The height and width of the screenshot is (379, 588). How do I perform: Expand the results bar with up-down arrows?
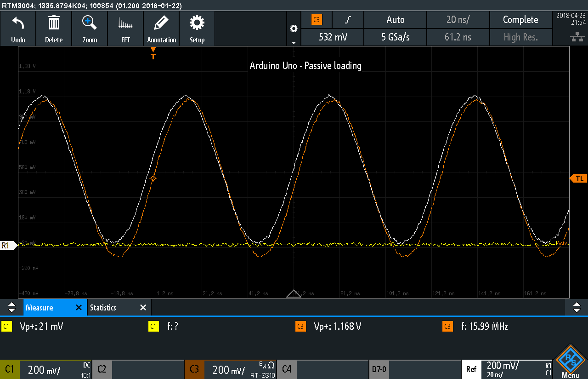click(11, 307)
